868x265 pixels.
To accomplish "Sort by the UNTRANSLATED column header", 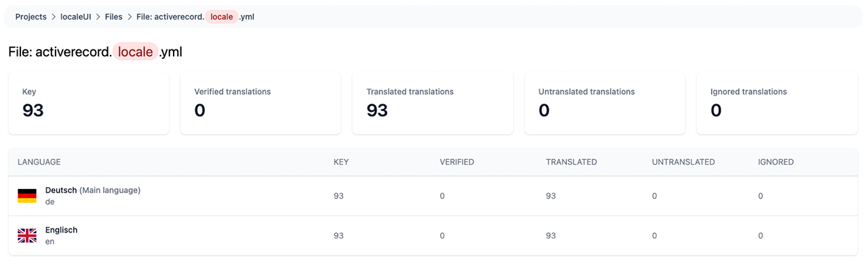I will pos(684,162).
